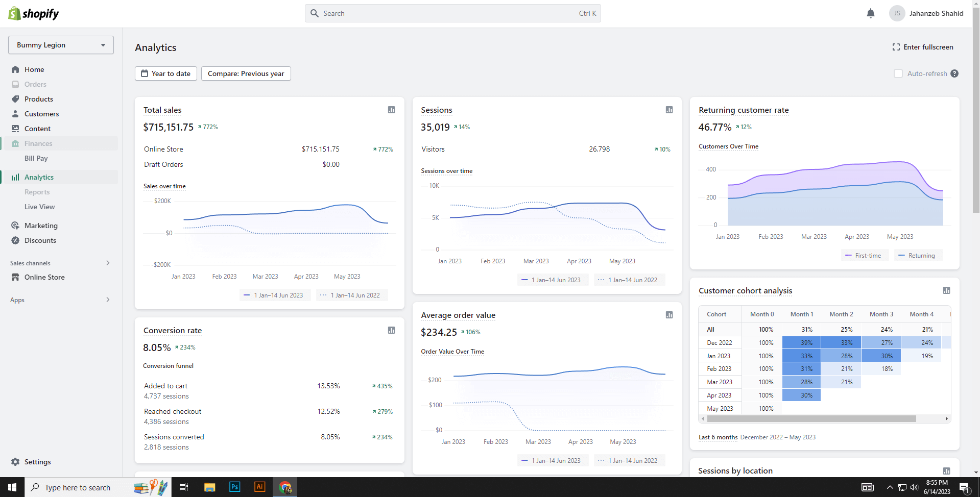Toggle the Returning legend series
This screenshot has width=980, height=497.
[x=918, y=256]
